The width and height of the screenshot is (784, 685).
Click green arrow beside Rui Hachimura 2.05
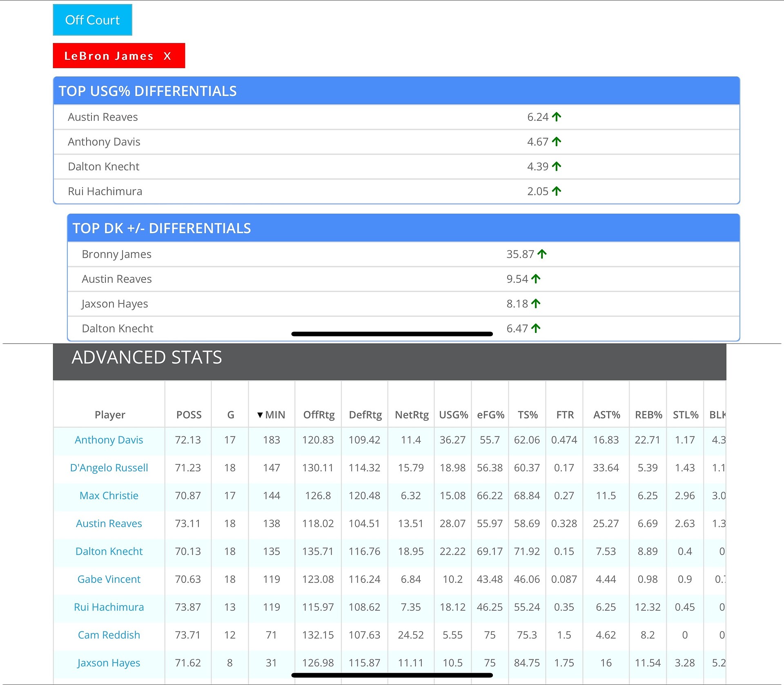(557, 191)
